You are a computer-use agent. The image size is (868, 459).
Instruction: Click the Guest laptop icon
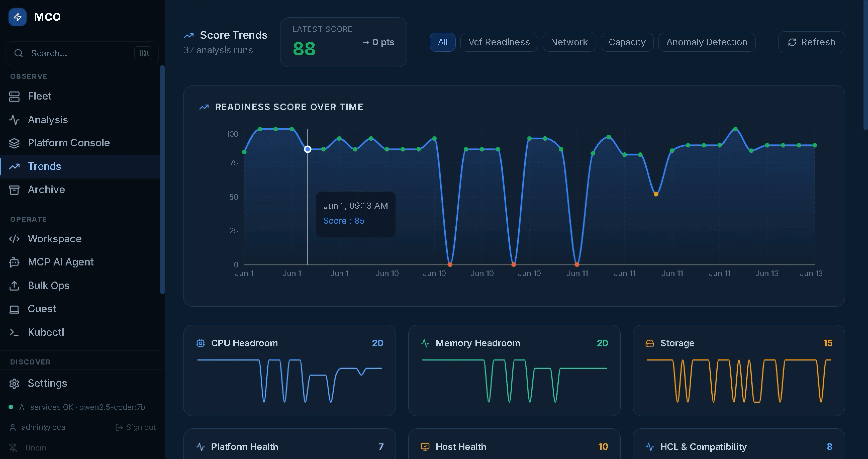pos(14,309)
